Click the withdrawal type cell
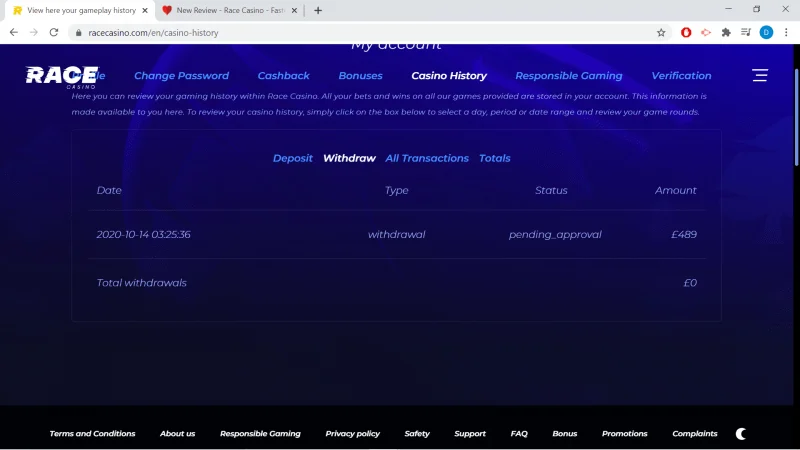 (396, 235)
